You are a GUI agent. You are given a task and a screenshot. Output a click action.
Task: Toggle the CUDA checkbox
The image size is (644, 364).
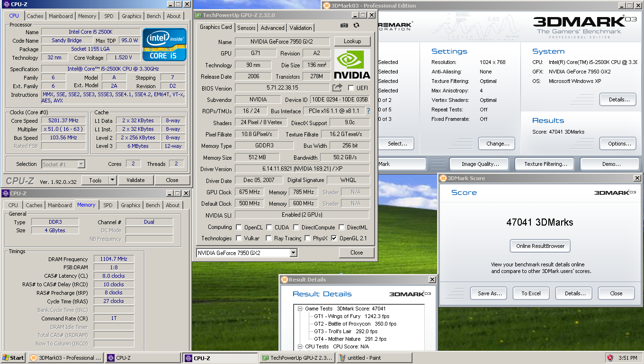coord(269,227)
